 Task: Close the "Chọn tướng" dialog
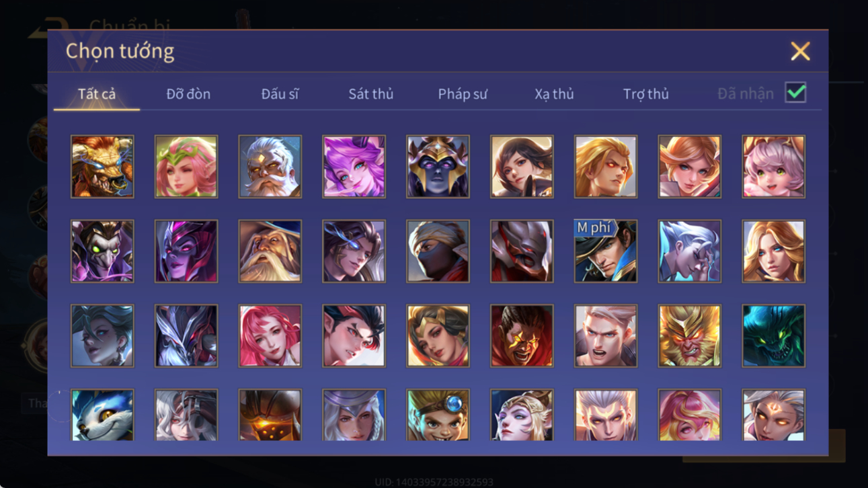click(800, 51)
